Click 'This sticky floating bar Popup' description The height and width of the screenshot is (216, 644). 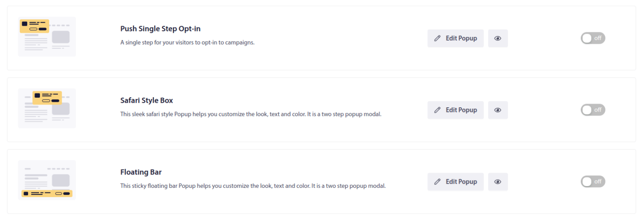click(x=253, y=186)
